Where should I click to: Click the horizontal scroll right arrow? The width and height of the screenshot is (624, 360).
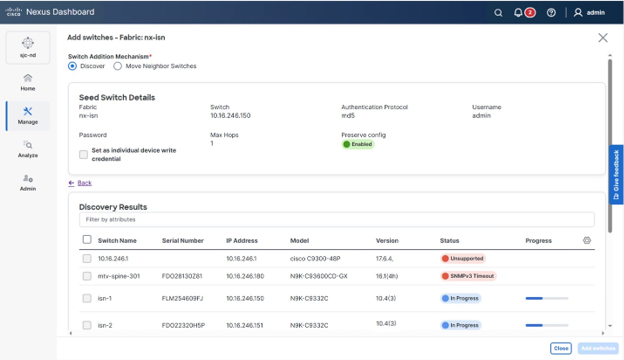[x=603, y=333]
